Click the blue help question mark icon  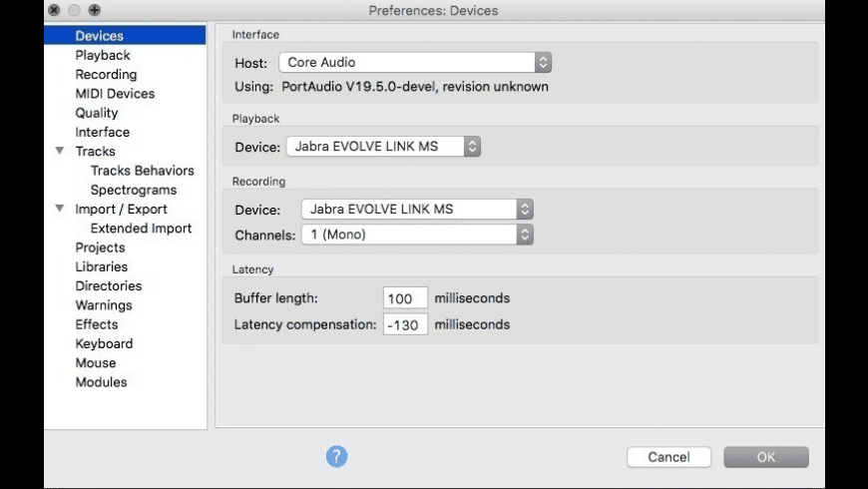pyautogui.click(x=336, y=456)
